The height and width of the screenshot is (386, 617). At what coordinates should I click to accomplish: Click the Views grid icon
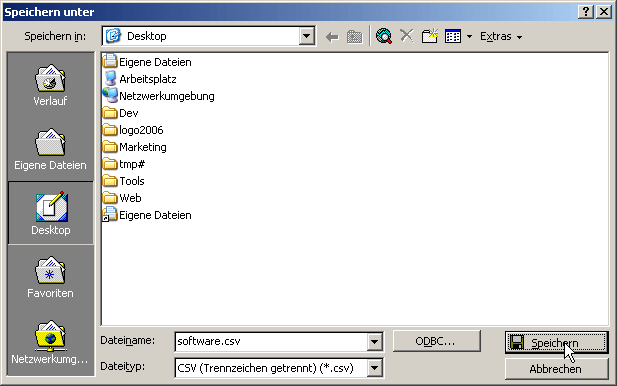point(453,37)
